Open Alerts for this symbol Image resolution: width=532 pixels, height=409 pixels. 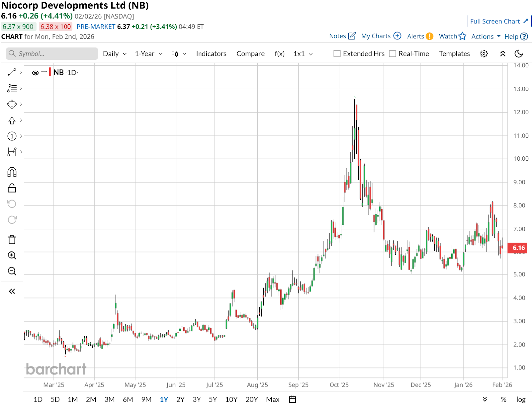pyautogui.click(x=420, y=36)
